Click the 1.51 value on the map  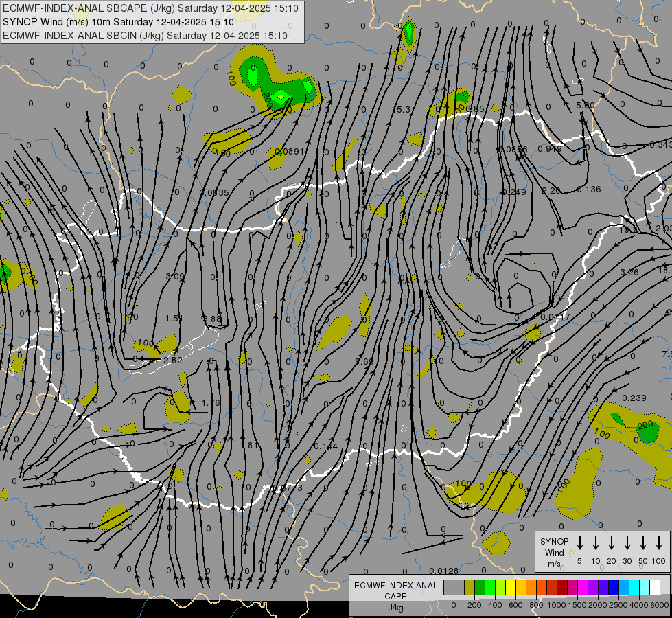[x=174, y=318]
